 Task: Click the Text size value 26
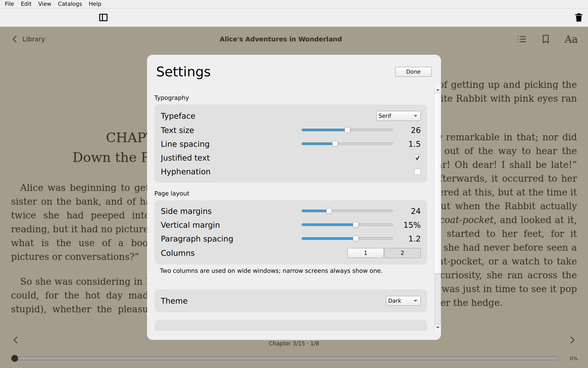[416, 130]
